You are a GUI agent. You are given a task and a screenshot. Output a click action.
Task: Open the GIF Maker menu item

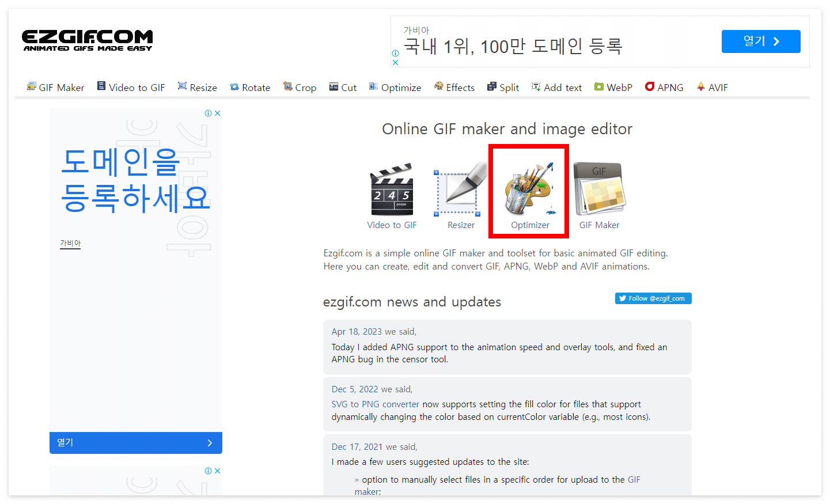click(55, 87)
